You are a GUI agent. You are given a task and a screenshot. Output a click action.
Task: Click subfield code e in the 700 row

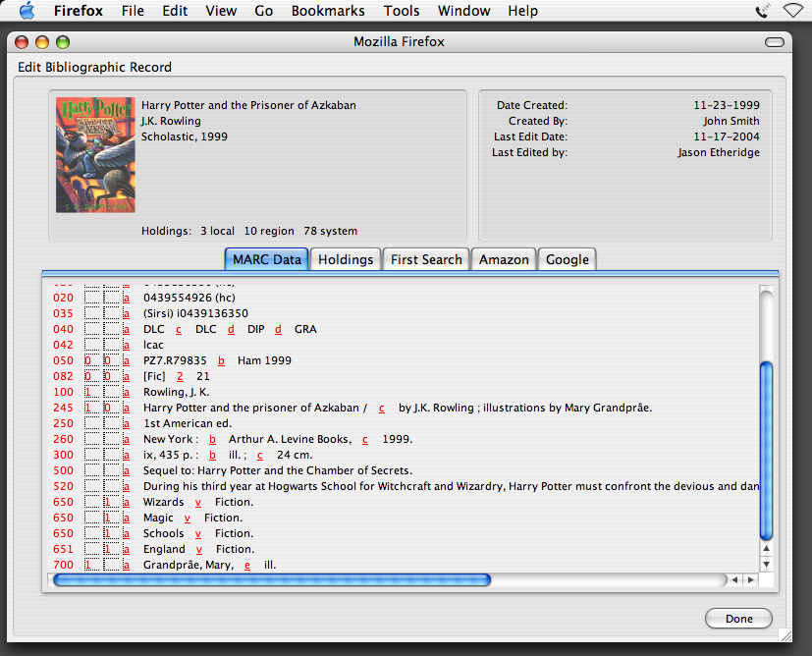click(x=247, y=566)
